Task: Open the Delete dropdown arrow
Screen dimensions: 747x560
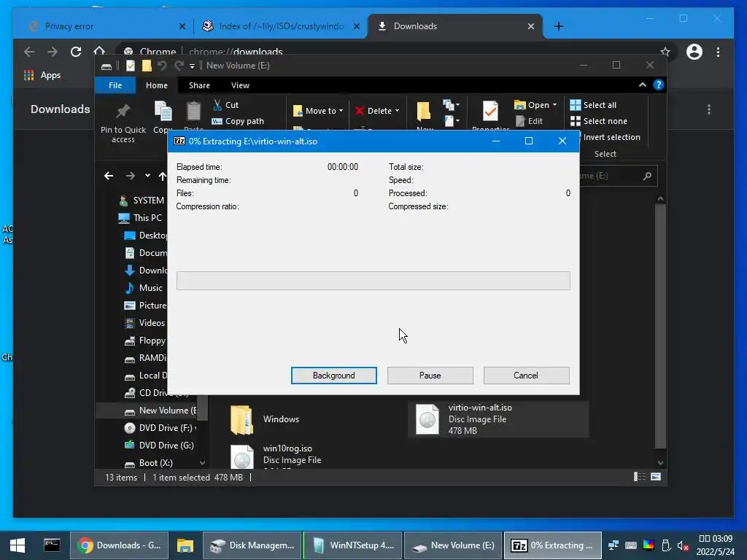Action: point(398,111)
